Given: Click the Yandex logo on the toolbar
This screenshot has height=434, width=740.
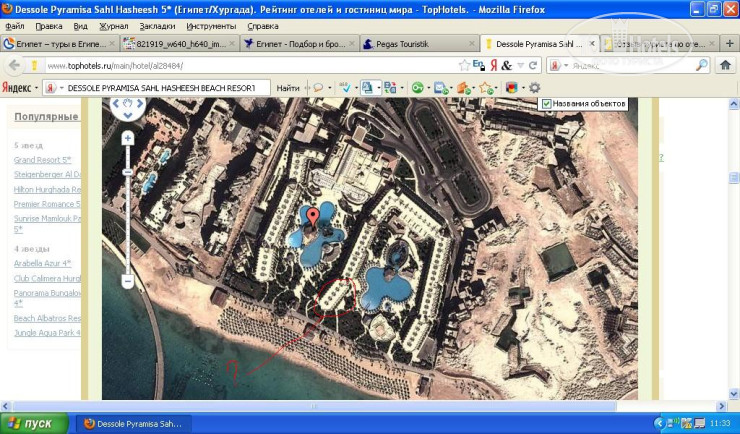Looking at the screenshot, I should pyautogui.click(x=16, y=88).
